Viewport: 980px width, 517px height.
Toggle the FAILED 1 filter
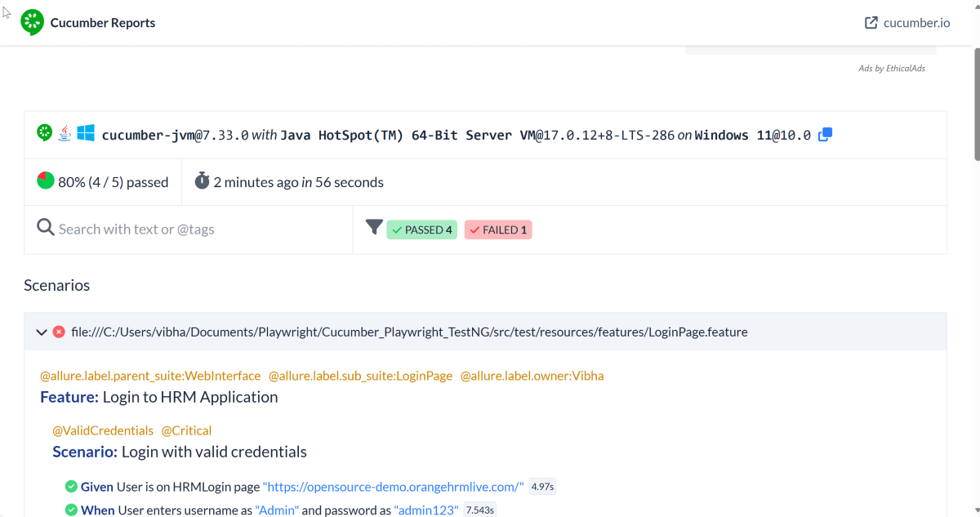point(498,230)
